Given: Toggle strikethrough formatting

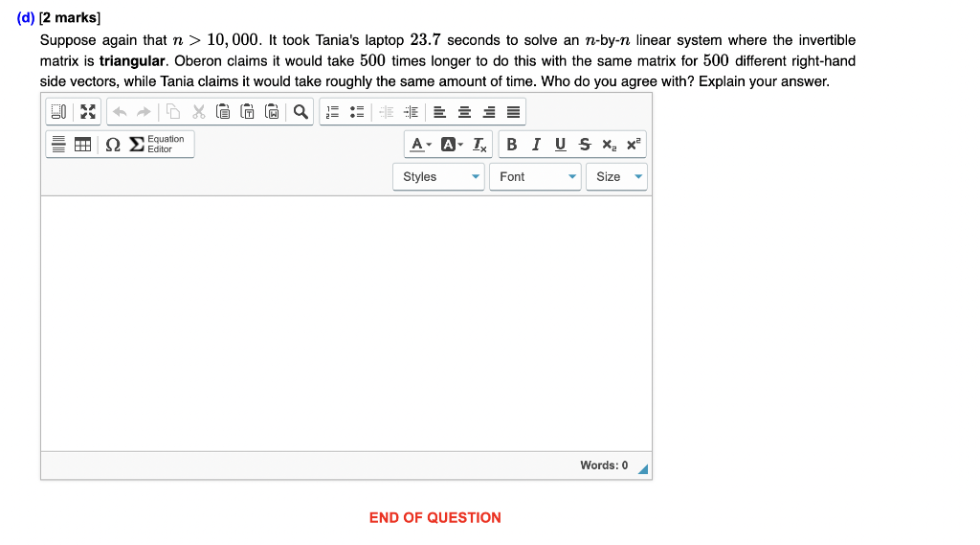Looking at the screenshot, I should pyautogui.click(x=585, y=145).
